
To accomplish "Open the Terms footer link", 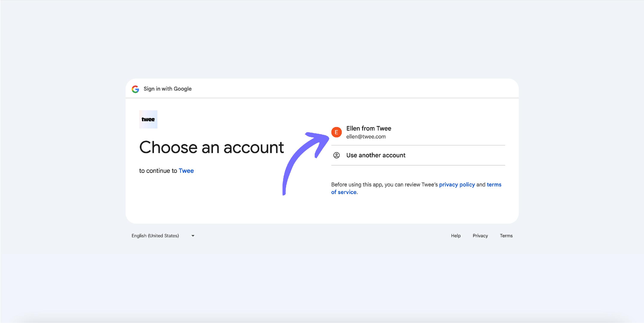I will coord(506,236).
